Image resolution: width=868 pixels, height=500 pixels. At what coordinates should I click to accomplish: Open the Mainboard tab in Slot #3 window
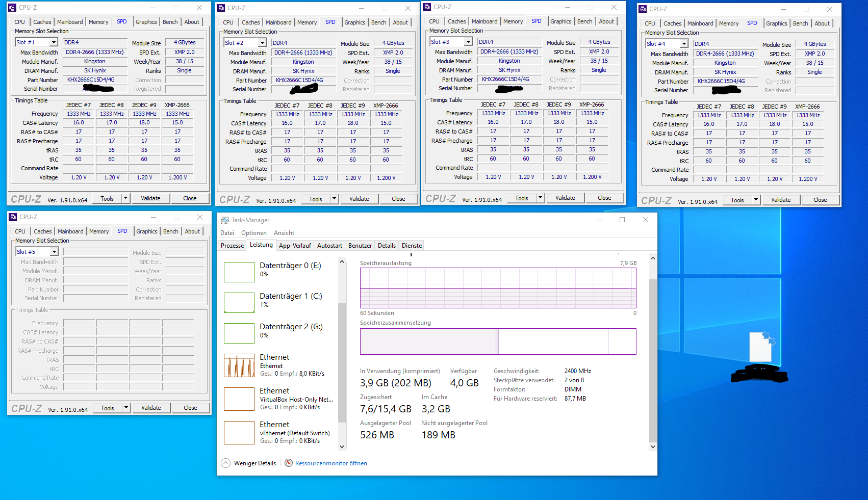[484, 21]
